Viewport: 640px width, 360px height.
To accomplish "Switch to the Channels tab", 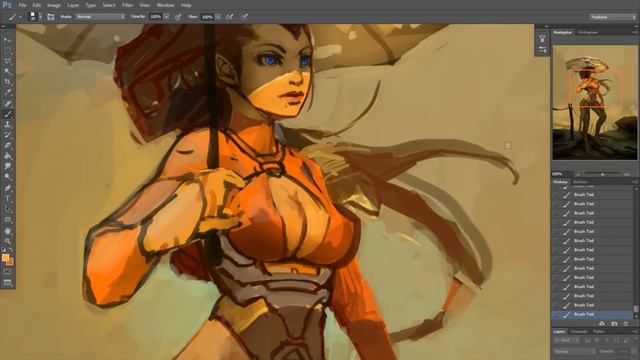I will pos(579,331).
